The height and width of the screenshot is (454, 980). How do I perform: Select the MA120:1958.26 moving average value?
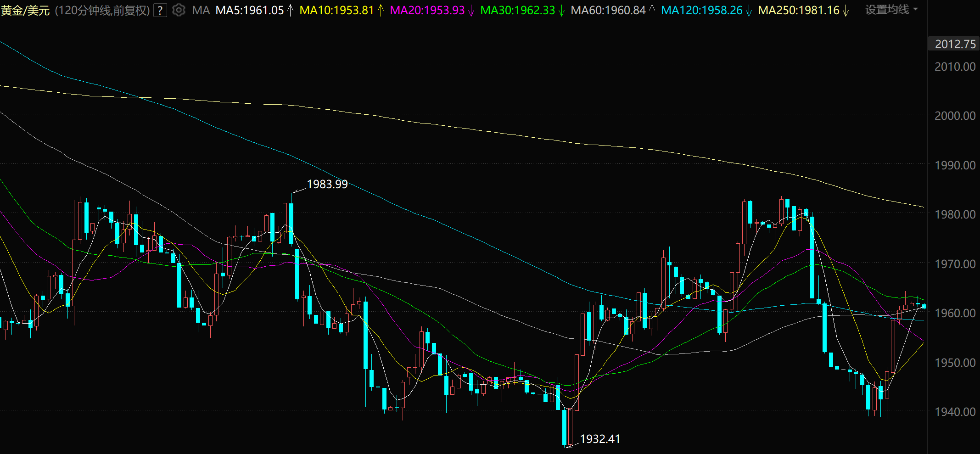coord(702,10)
